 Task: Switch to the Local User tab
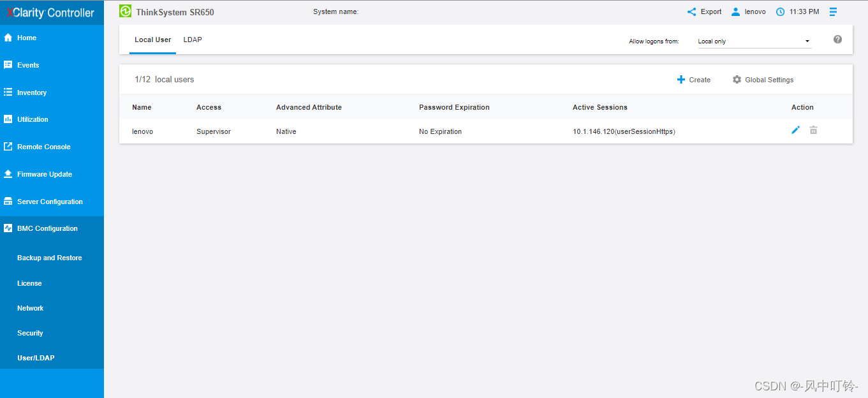tap(153, 40)
